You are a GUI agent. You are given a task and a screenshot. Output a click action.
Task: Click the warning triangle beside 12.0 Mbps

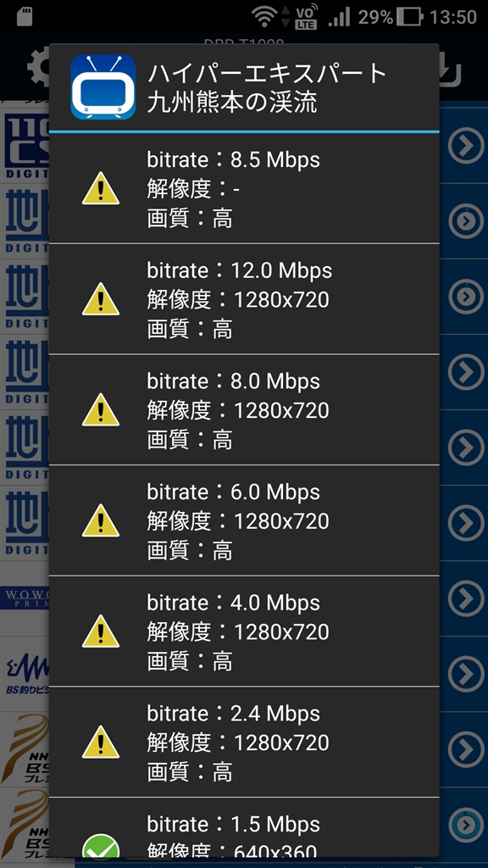pyautogui.click(x=101, y=299)
